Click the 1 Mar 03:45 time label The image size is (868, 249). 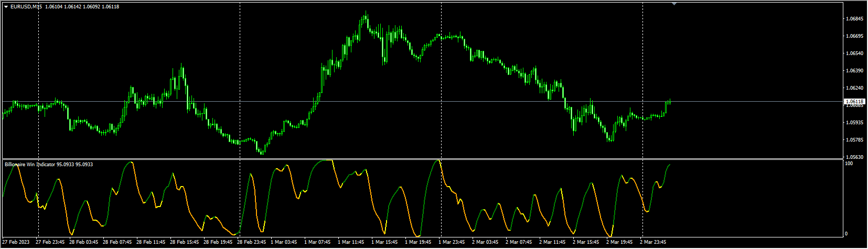coord(284,242)
